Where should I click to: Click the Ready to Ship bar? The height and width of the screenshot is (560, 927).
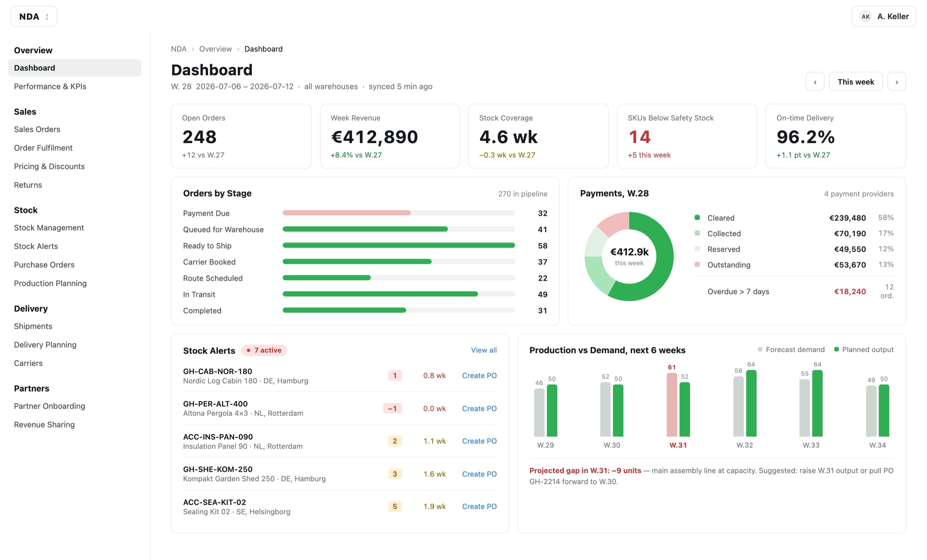point(399,245)
